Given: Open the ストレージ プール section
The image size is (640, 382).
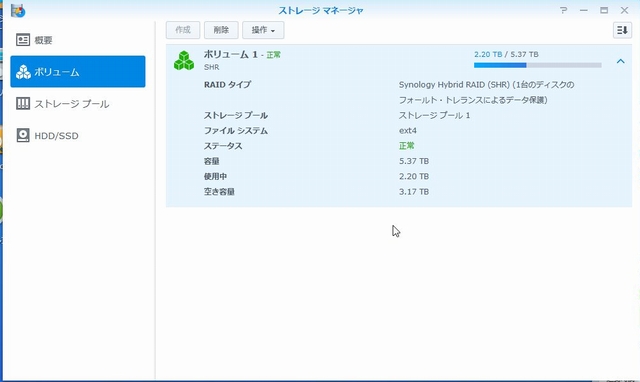Looking at the screenshot, I should point(78,104).
